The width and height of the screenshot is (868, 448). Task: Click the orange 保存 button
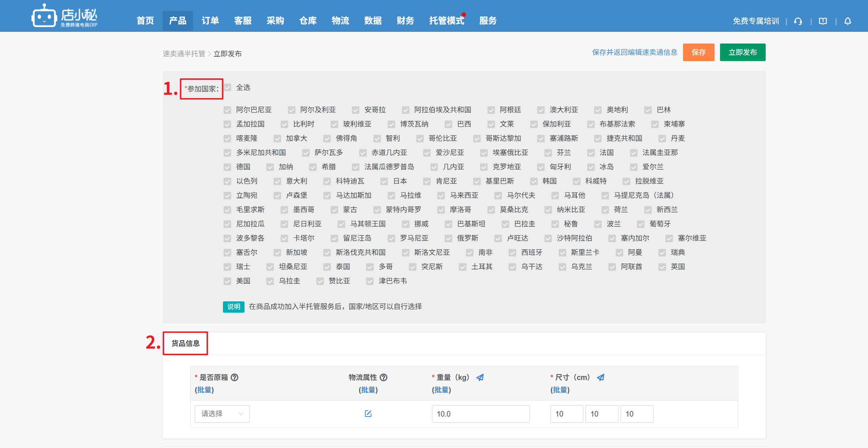(x=698, y=52)
